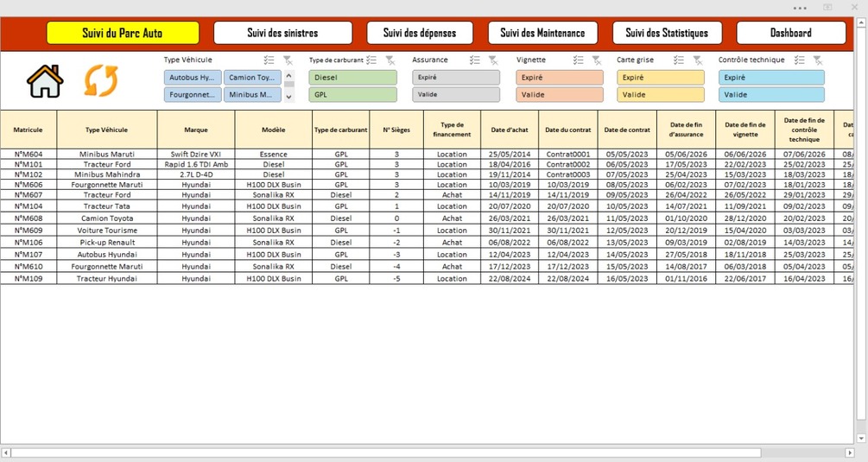868x462 pixels.
Task: Click the vertical scrollbar up arrow
Action: click(861, 22)
